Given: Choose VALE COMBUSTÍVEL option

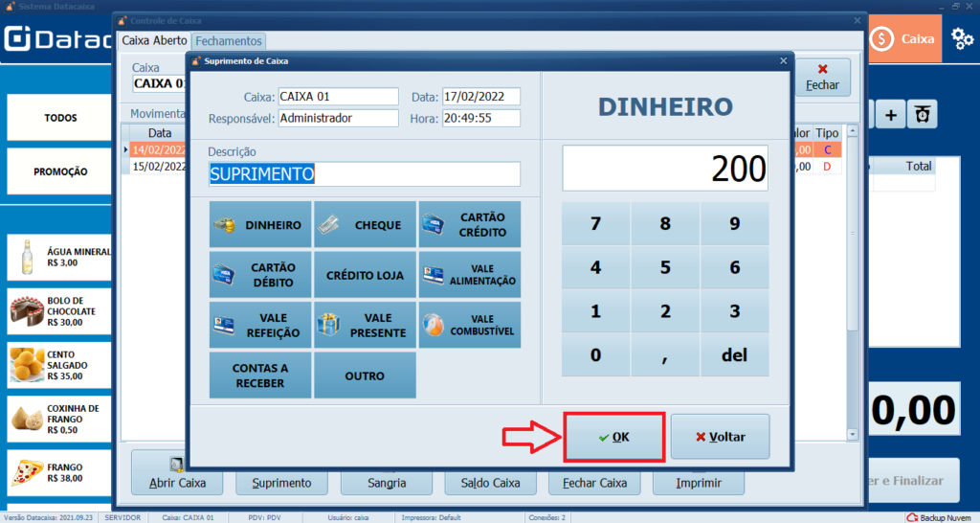Looking at the screenshot, I should [x=469, y=326].
